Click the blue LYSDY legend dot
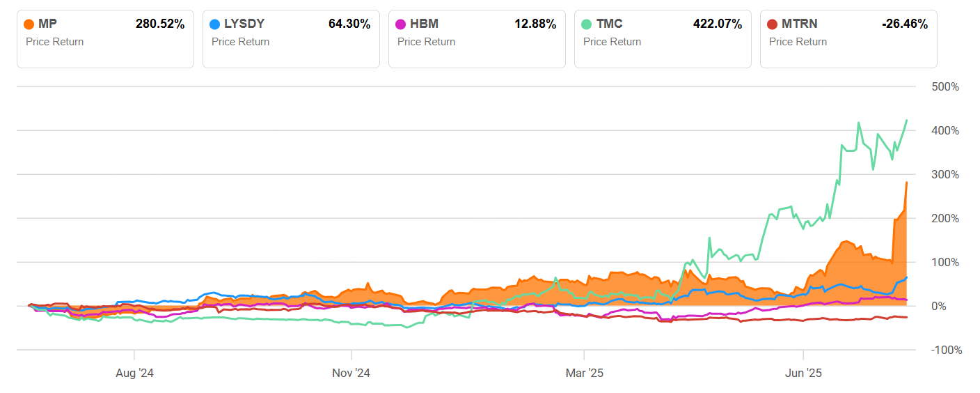Screen dimensions: 980x393 215,24
